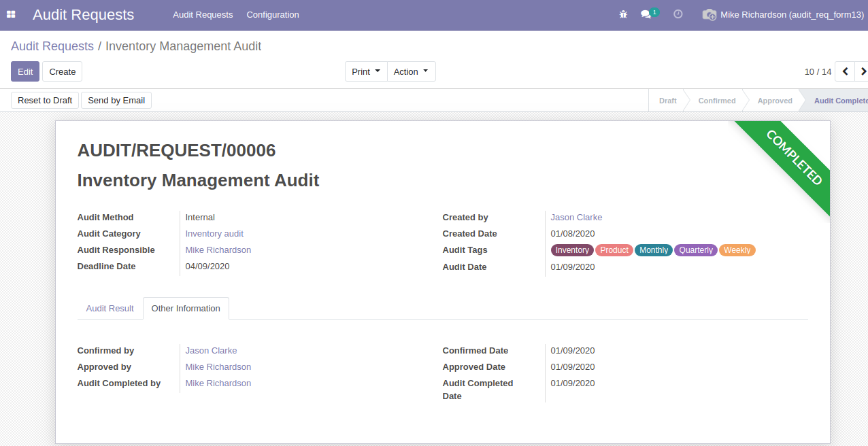Click the Approved Date value
Image resolution: width=868 pixels, height=446 pixels.
coord(573,366)
